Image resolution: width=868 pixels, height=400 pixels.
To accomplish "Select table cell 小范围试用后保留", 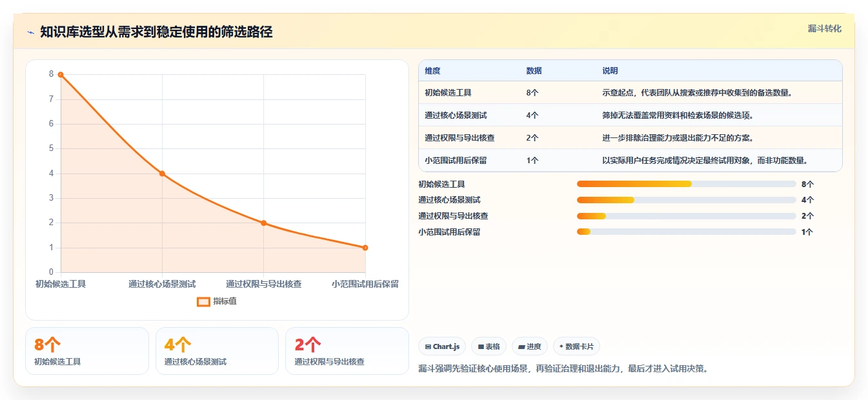I will (x=456, y=161).
